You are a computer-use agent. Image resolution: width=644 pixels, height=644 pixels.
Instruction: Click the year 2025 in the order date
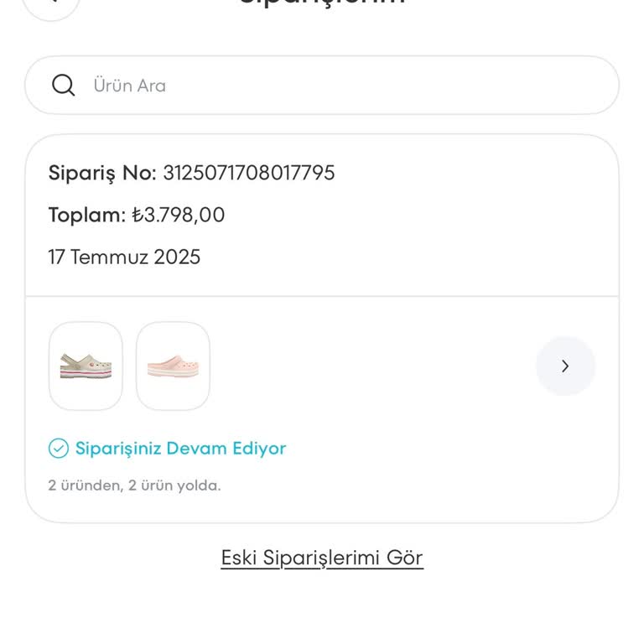[177, 257]
